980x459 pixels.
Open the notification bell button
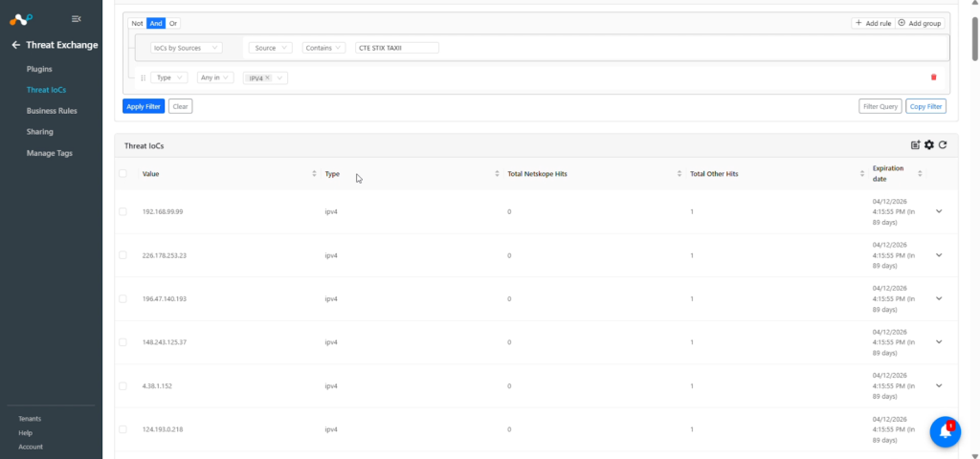(x=945, y=432)
